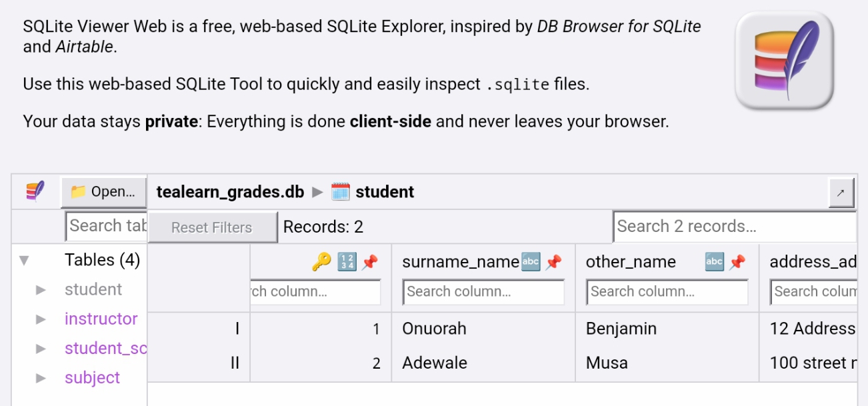This screenshot has width=868, height=406.
Task: Pin the first id column
Action: pyautogui.click(x=369, y=262)
